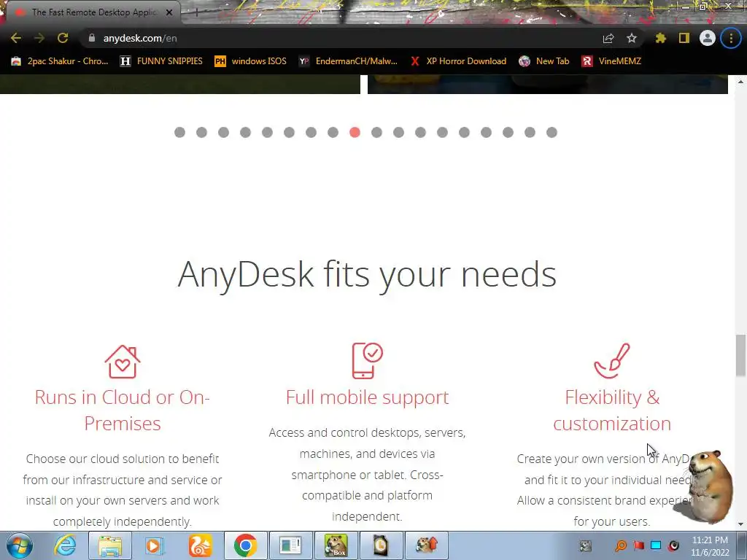The image size is (747, 560).
Task: Open the document-window taskbar application
Action: 290,545
